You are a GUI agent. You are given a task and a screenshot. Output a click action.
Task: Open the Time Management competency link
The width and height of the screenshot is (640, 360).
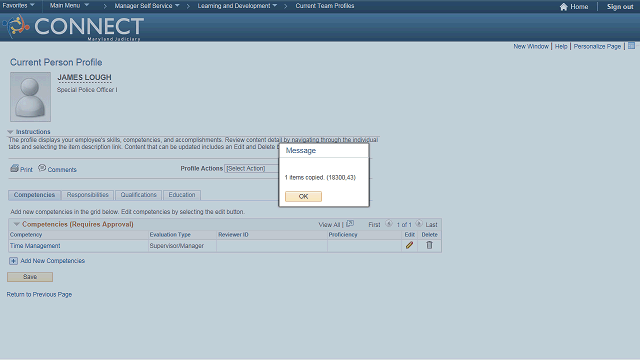pyautogui.click(x=35, y=246)
